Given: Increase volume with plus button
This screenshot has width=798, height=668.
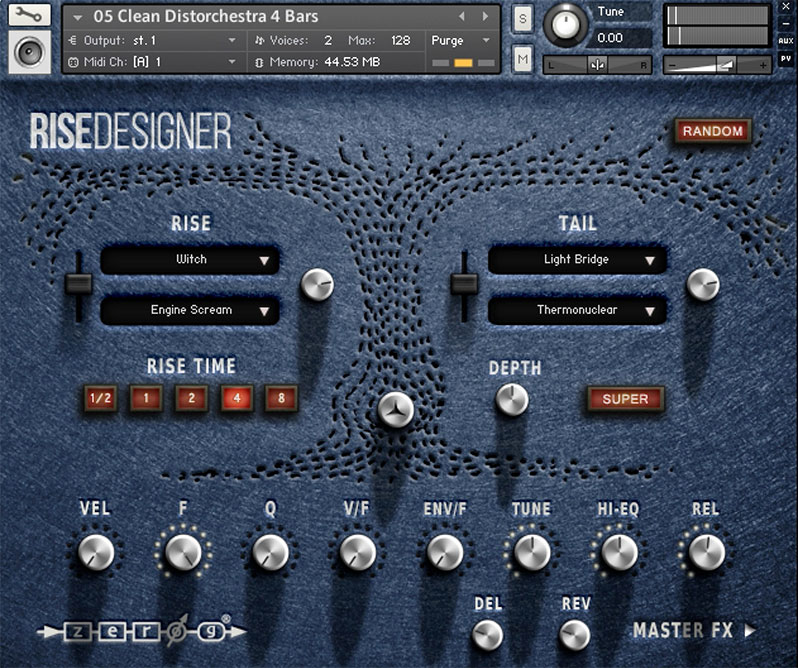Looking at the screenshot, I should pos(762,65).
